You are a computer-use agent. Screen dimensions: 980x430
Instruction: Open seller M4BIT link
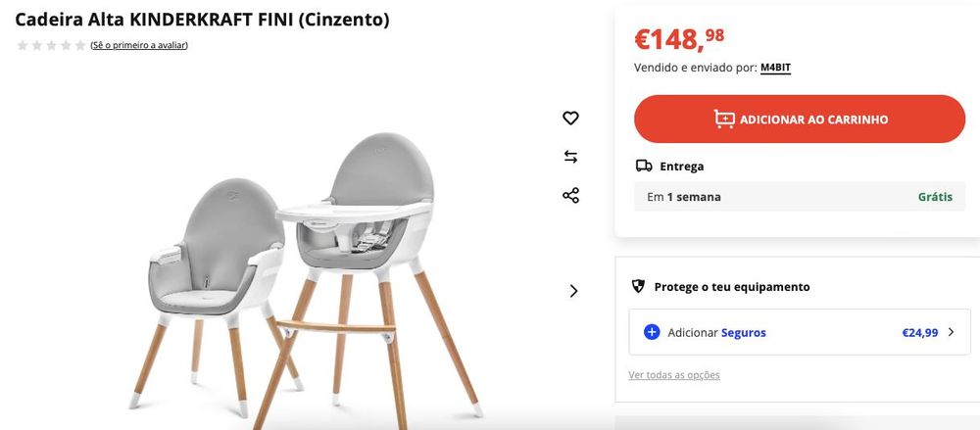pos(775,68)
